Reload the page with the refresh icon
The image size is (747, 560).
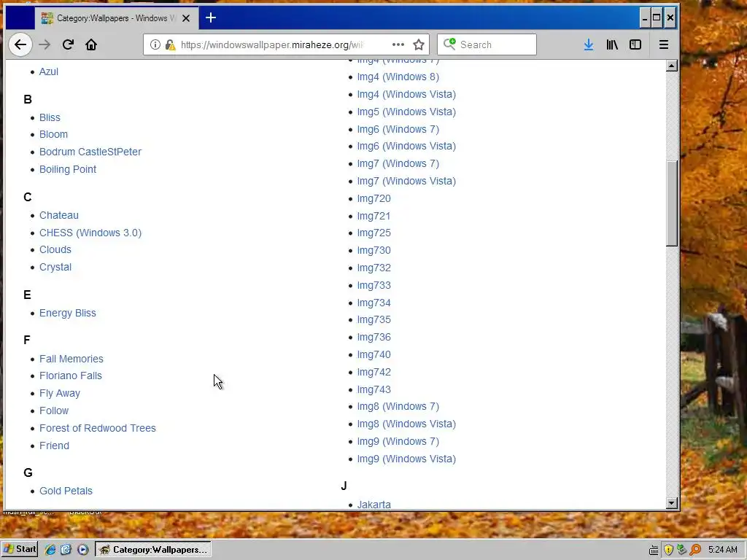(x=68, y=44)
